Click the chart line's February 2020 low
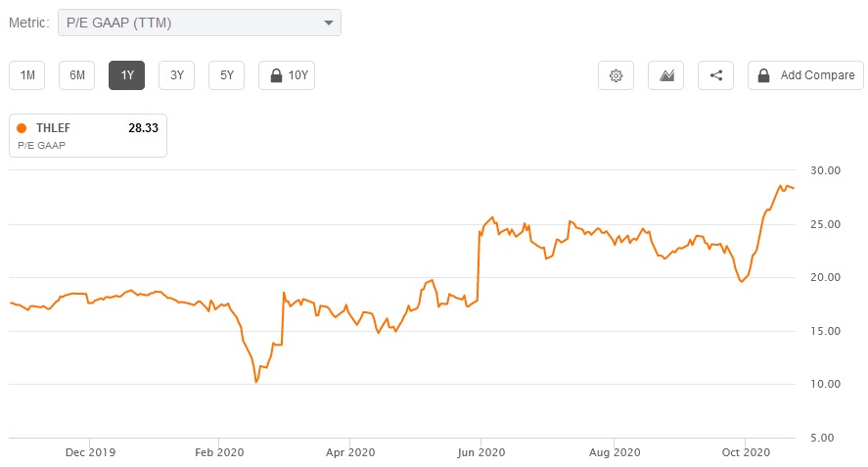The width and height of the screenshot is (868, 467). [x=256, y=382]
